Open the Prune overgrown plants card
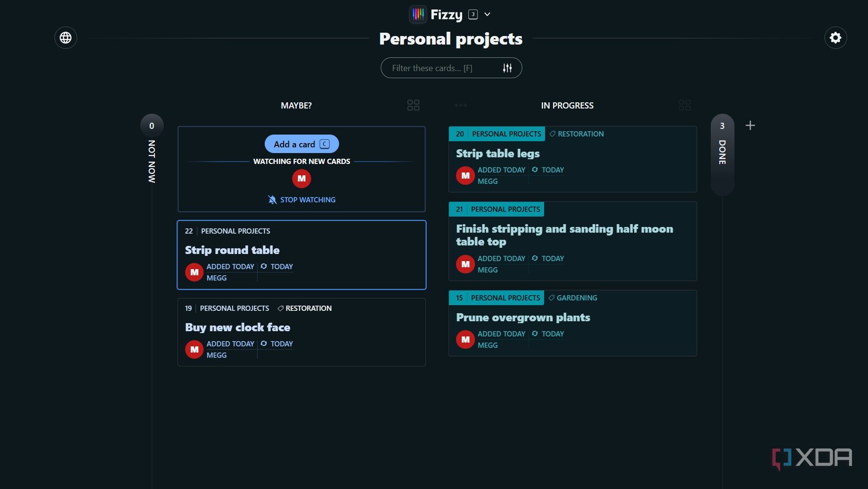 tap(573, 323)
